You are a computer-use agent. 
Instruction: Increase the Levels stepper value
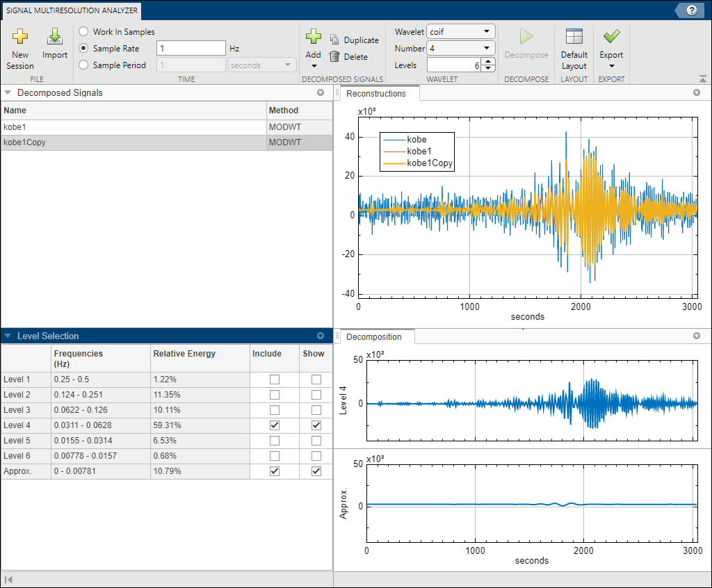tap(488, 62)
